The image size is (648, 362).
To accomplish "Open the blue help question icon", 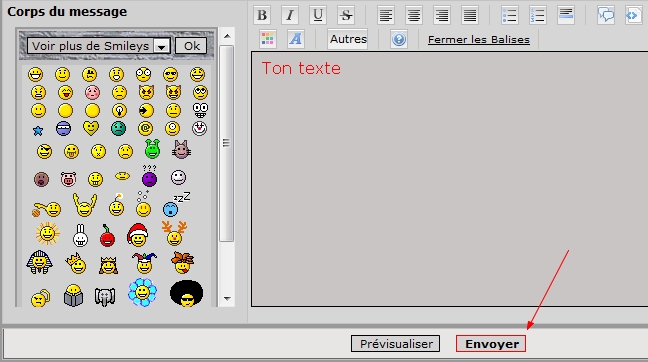I will point(399,40).
